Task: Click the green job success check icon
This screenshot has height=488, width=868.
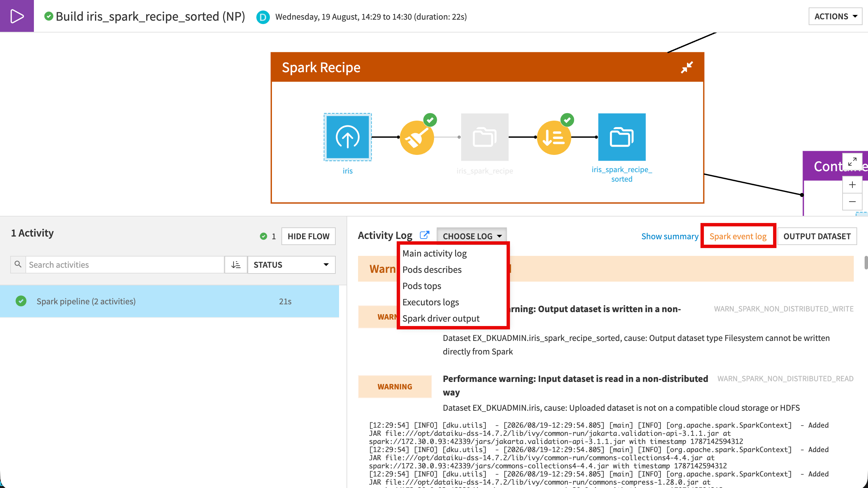Action: click(x=49, y=16)
